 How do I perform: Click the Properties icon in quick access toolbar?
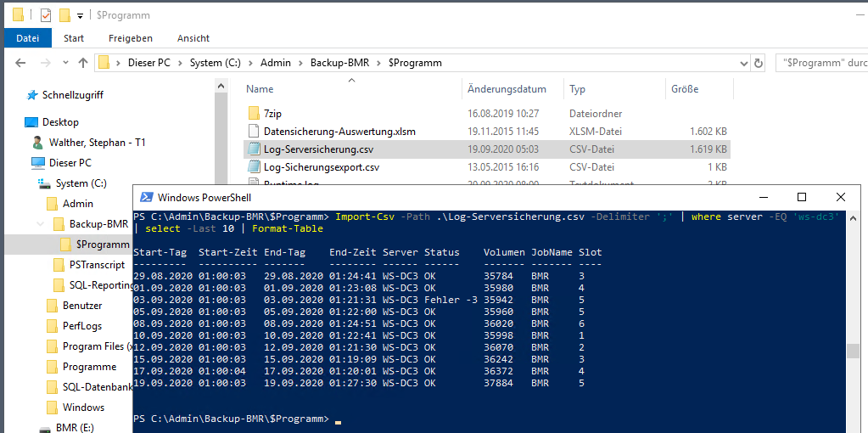point(45,15)
